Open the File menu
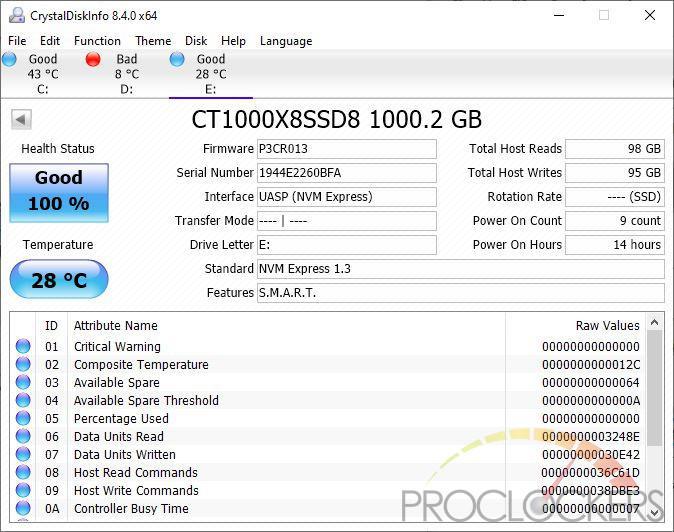This screenshot has height=532, width=674. [17, 41]
